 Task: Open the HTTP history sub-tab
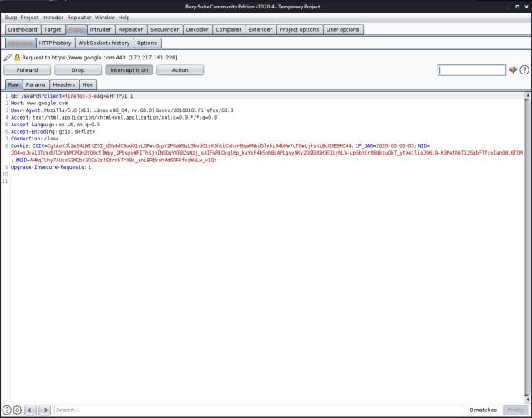tap(55, 43)
